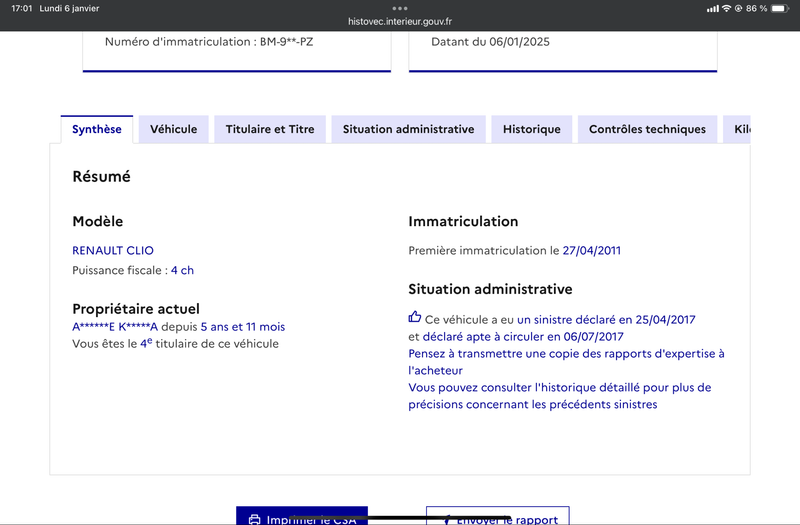Tap the cellular signal bars icon
Screen dimensions: 800x525
point(712,9)
